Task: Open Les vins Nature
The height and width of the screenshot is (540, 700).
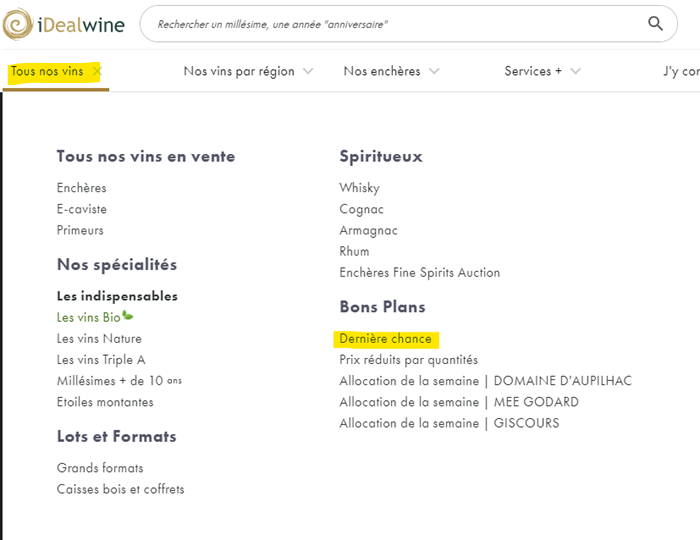Action: click(x=99, y=339)
